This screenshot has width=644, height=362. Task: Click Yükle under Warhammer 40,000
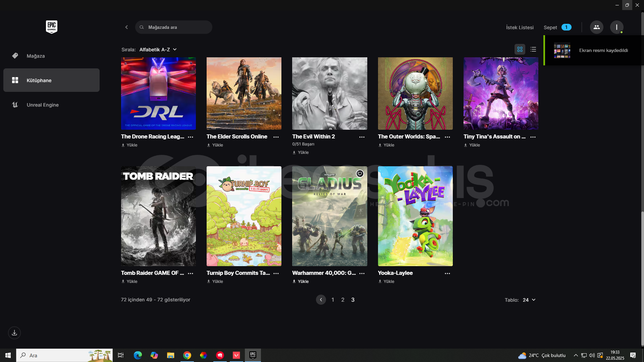301,282
